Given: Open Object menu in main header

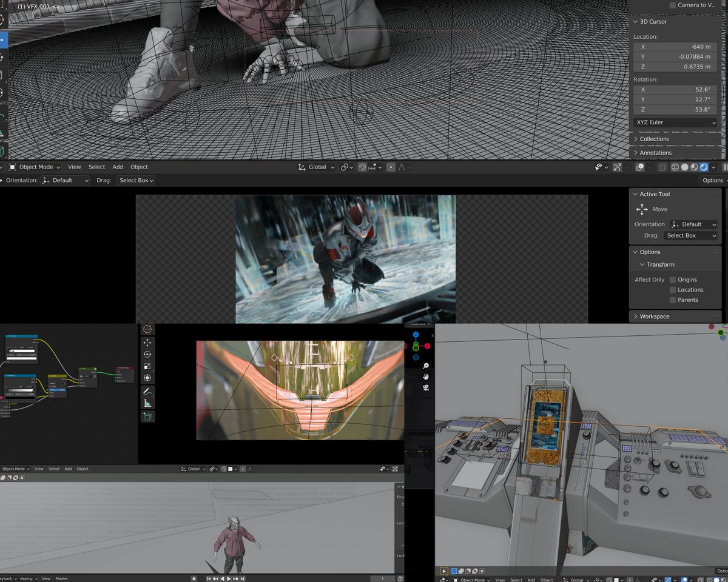Looking at the screenshot, I should tap(139, 167).
